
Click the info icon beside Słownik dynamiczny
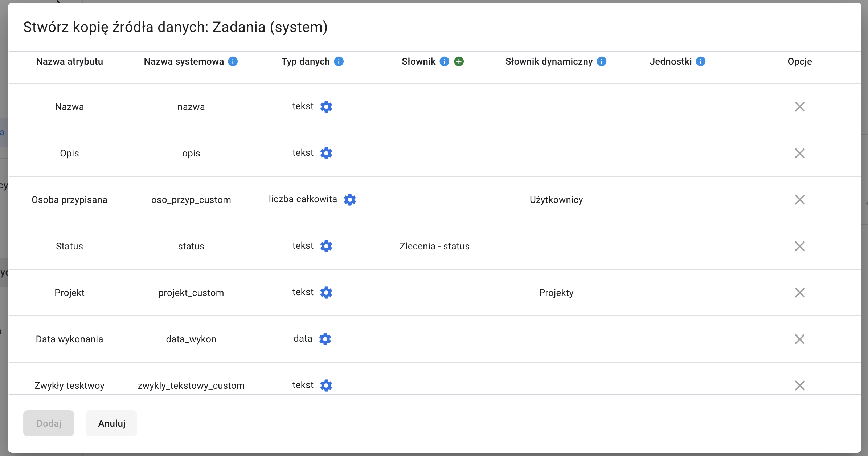(x=602, y=62)
